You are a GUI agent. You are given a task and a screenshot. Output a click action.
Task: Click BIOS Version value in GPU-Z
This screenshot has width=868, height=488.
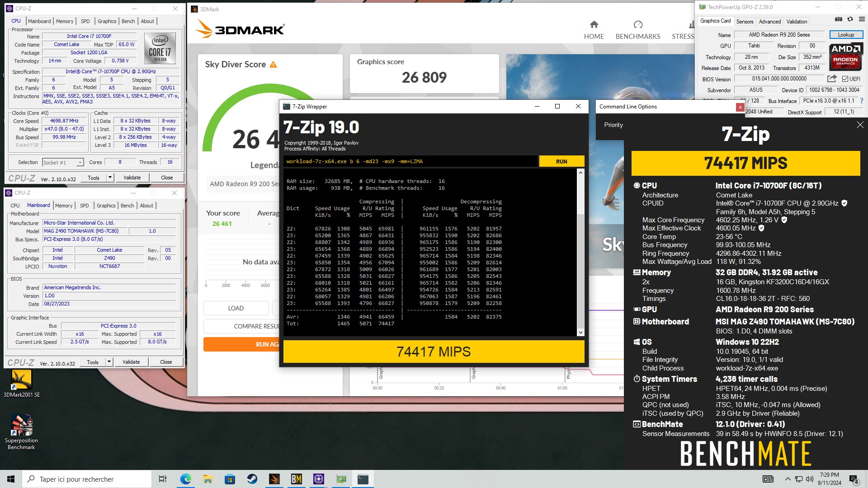[x=779, y=79]
